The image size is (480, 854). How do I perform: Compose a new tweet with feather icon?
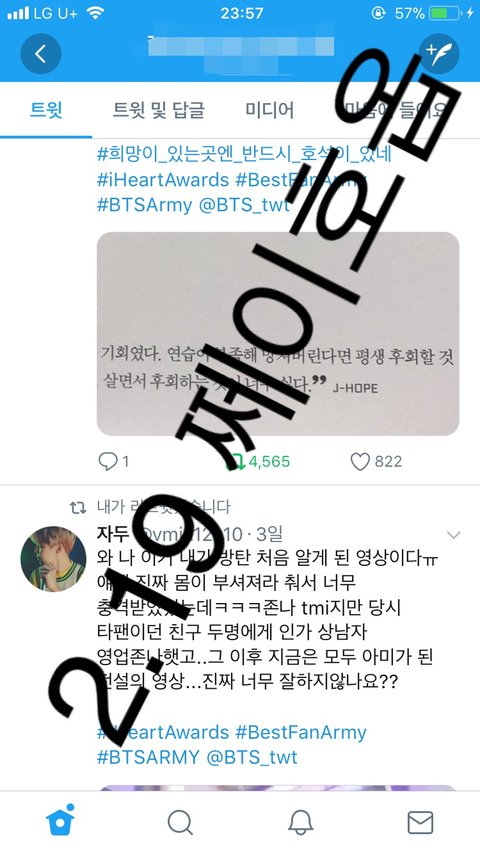(x=439, y=54)
